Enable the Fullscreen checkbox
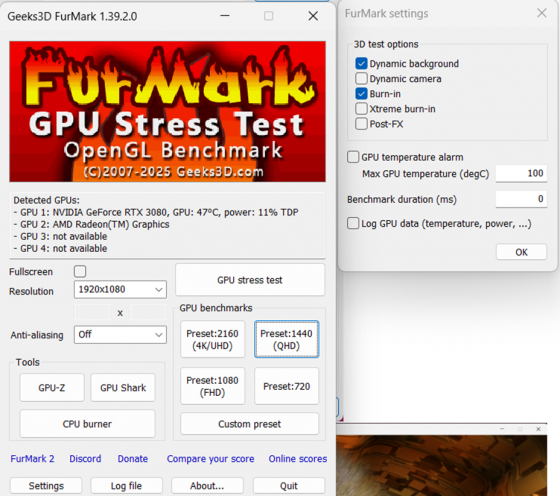This screenshot has width=560, height=496. click(x=80, y=271)
